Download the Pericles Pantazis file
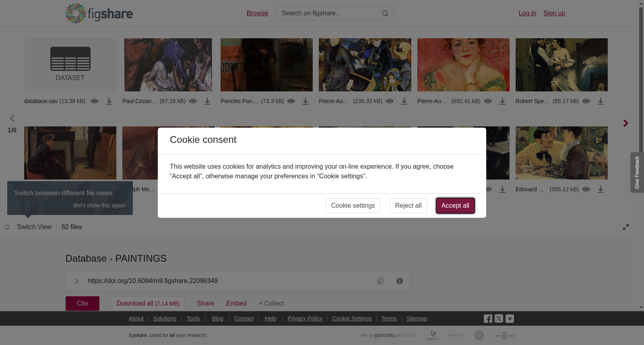The height and width of the screenshot is (345, 644). [x=305, y=101]
